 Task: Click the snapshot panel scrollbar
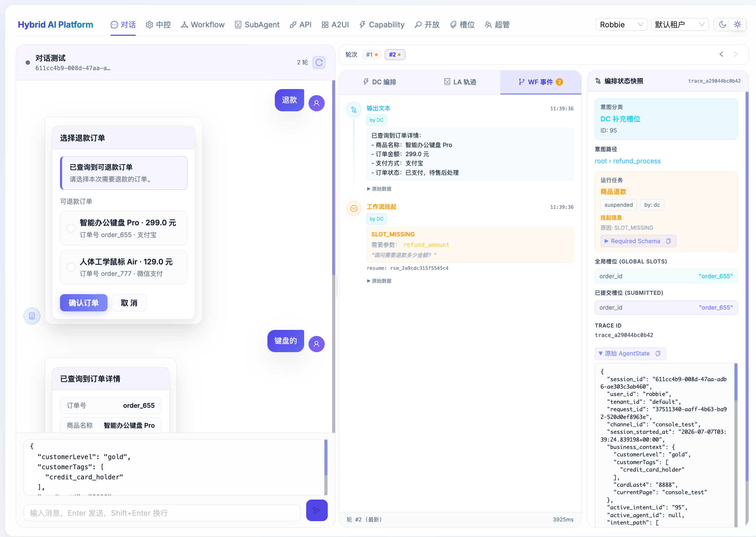coord(747,286)
